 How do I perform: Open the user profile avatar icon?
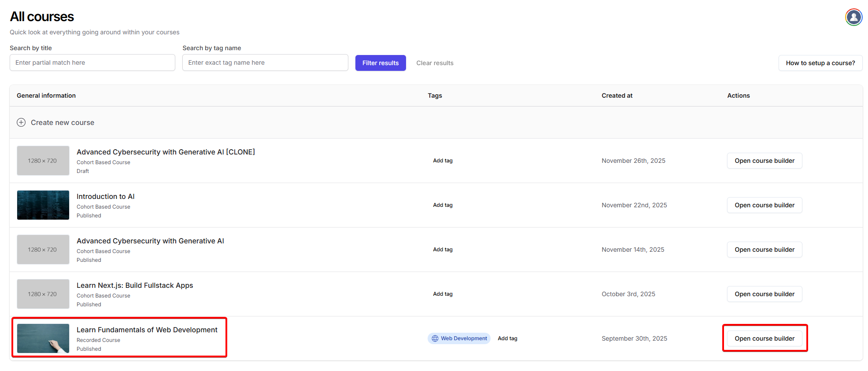pyautogui.click(x=853, y=17)
